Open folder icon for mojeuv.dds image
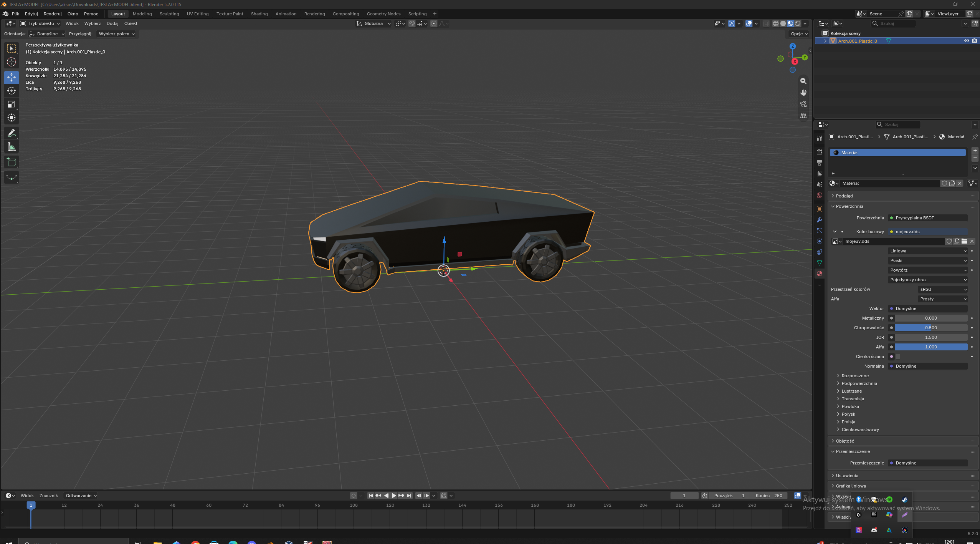Image resolution: width=980 pixels, height=544 pixels. tap(964, 241)
